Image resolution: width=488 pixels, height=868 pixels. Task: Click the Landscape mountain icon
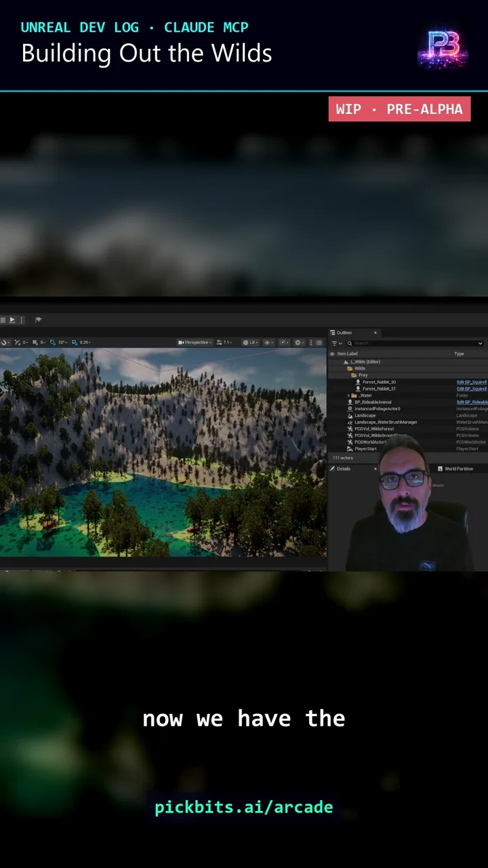pos(350,416)
